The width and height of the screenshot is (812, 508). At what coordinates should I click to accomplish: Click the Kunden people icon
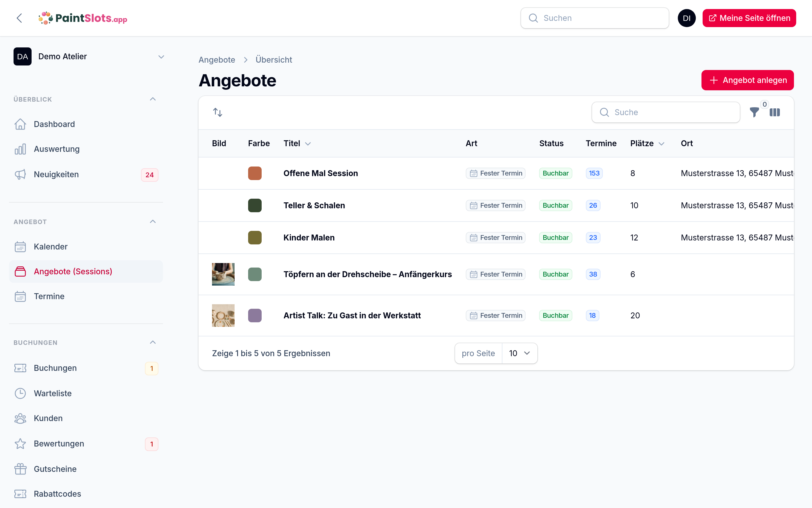click(x=20, y=418)
